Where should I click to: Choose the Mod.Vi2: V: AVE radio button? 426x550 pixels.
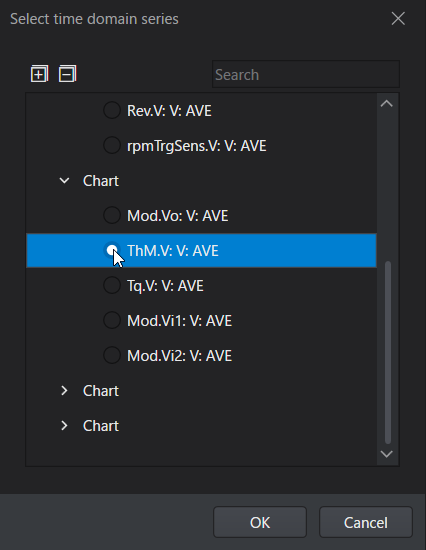(112, 355)
